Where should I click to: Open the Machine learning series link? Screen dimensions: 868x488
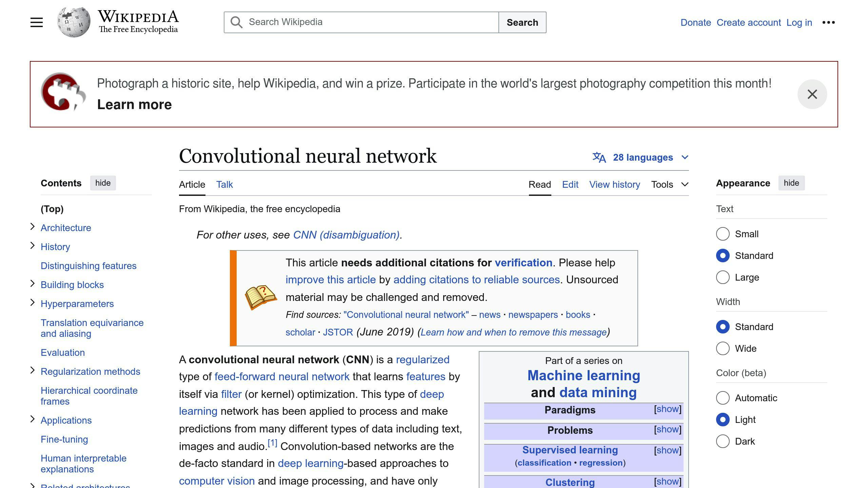[584, 375]
